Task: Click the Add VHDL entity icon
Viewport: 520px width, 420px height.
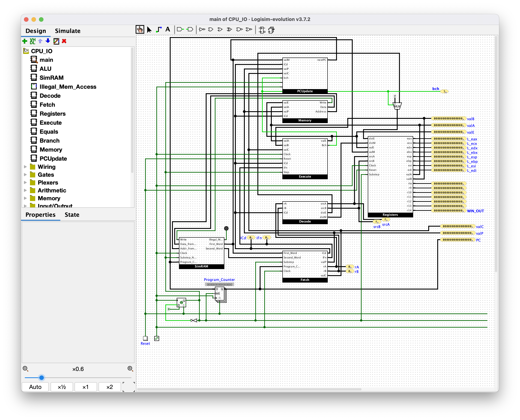Action: click(x=32, y=41)
